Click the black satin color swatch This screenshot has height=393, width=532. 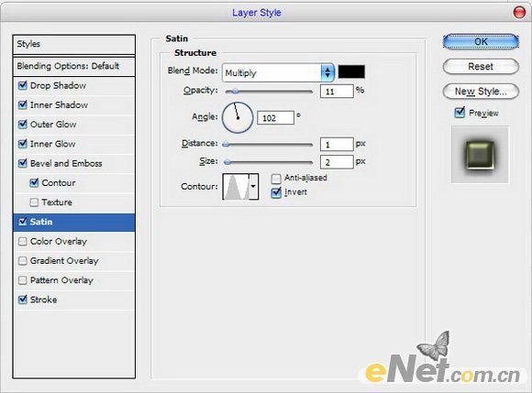(351, 71)
